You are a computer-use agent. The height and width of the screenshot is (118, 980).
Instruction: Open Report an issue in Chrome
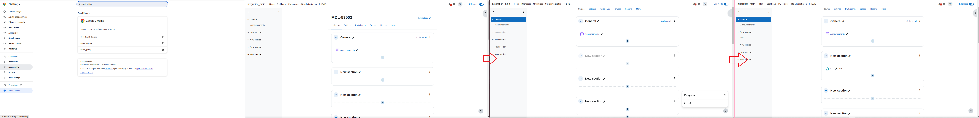coord(122,43)
